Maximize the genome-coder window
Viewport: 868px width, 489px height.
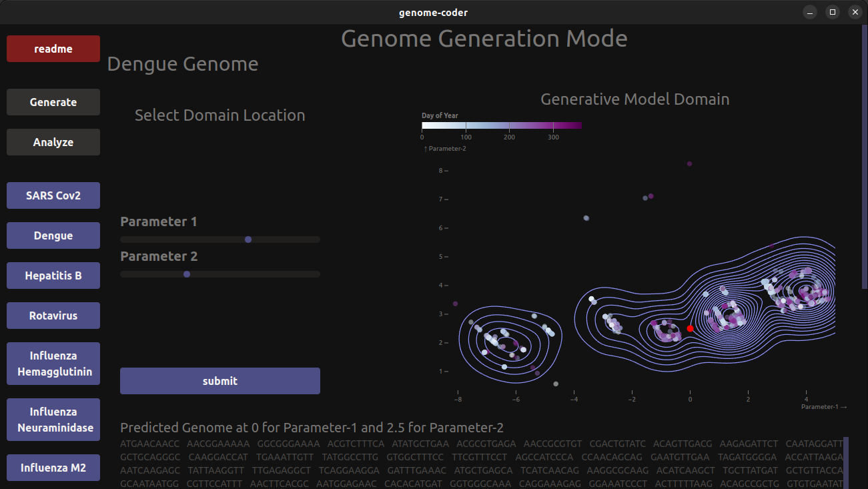coord(832,12)
